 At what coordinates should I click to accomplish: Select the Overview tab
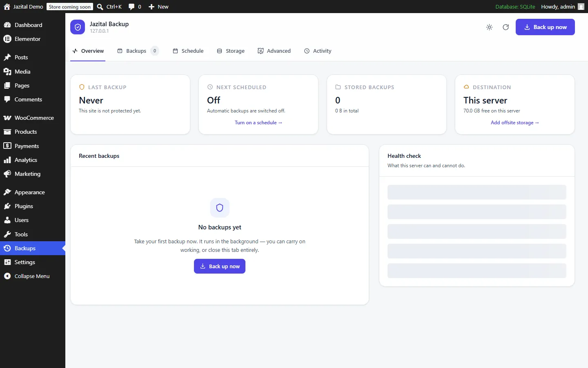[x=88, y=51]
